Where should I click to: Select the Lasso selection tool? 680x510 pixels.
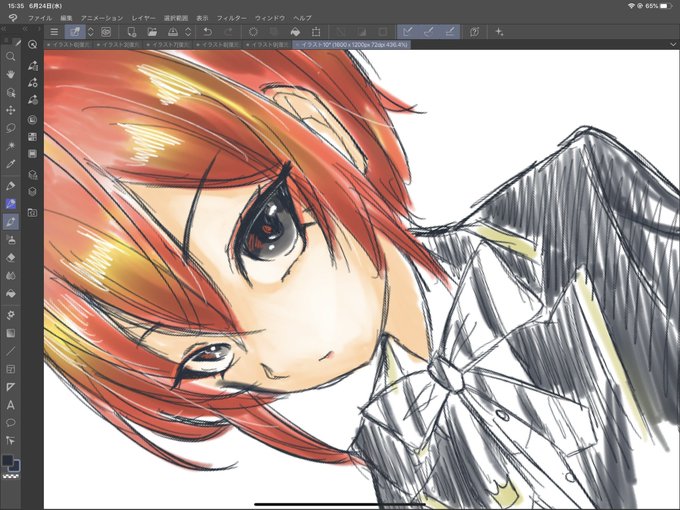pos(10,128)
